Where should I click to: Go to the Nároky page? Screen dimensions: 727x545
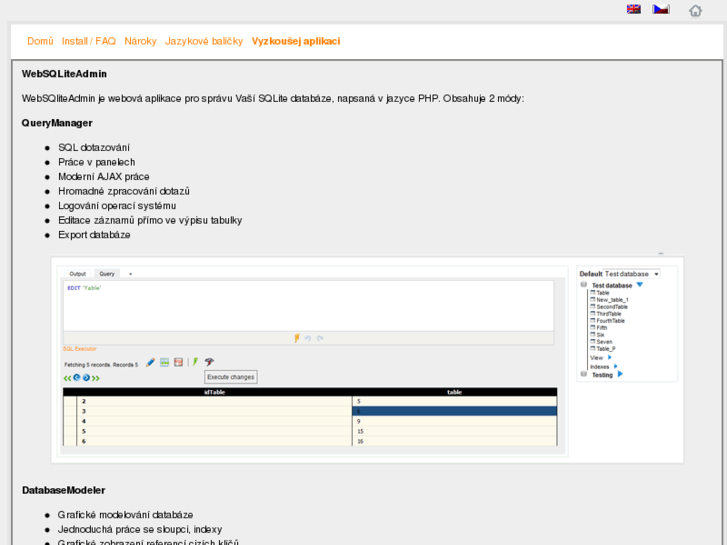pos(140,41)
